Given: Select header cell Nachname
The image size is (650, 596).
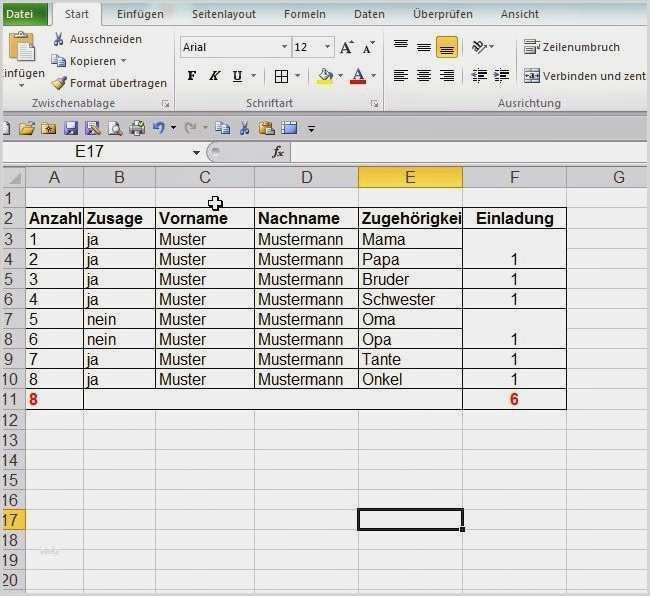Looking at the screenshot, I should [306, 218].
